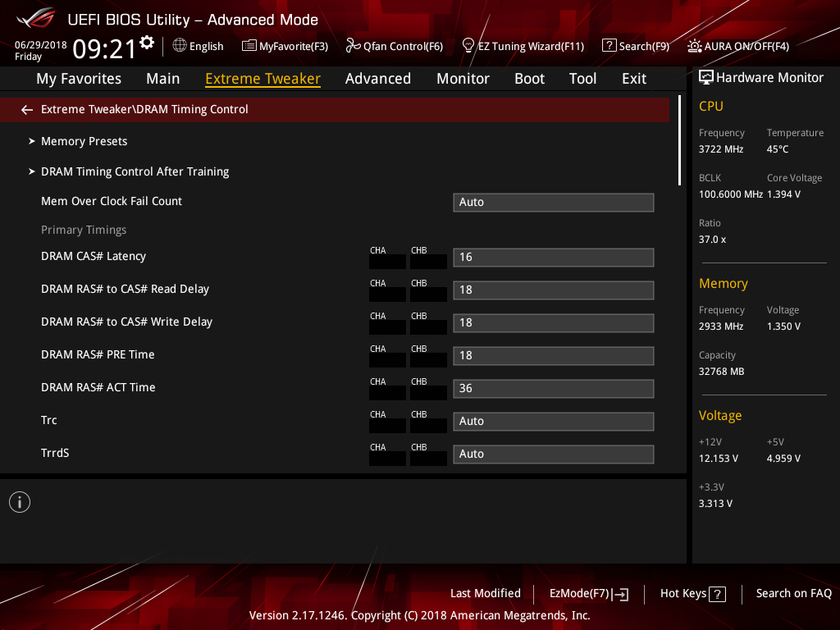Click the language globe icon
The width and height of the screenshot is (840, 630).
pyautogui.click(x=180, y=46)
